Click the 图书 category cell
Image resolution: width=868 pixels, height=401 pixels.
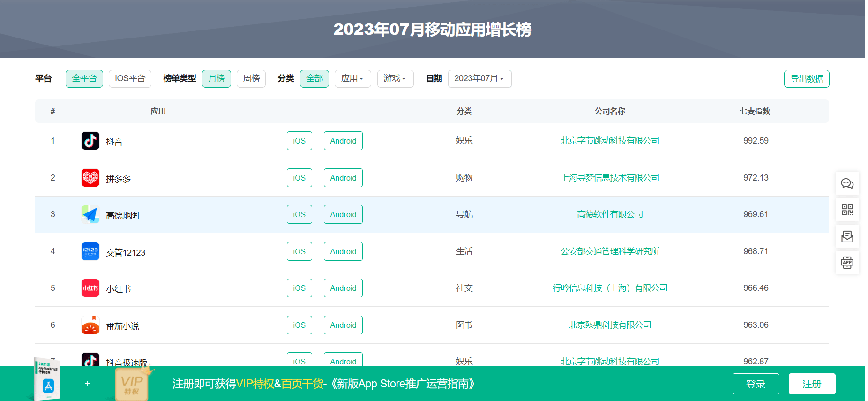[x=464, y=325]
